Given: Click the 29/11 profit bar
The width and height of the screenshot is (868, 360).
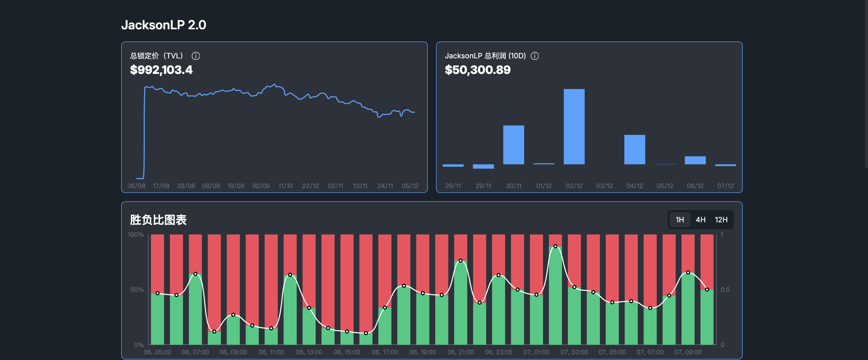Looking at the screenshot, I should click(x=483, y=166).
